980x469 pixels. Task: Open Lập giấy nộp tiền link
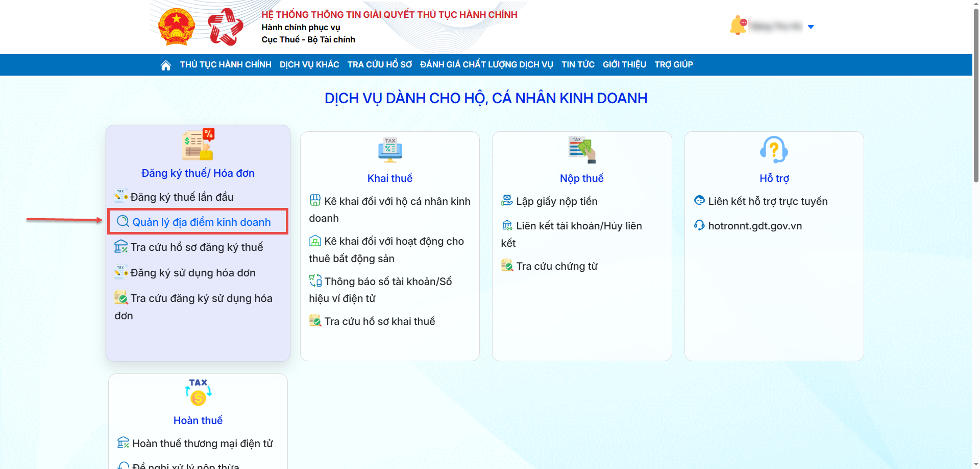tap(556, 201)
